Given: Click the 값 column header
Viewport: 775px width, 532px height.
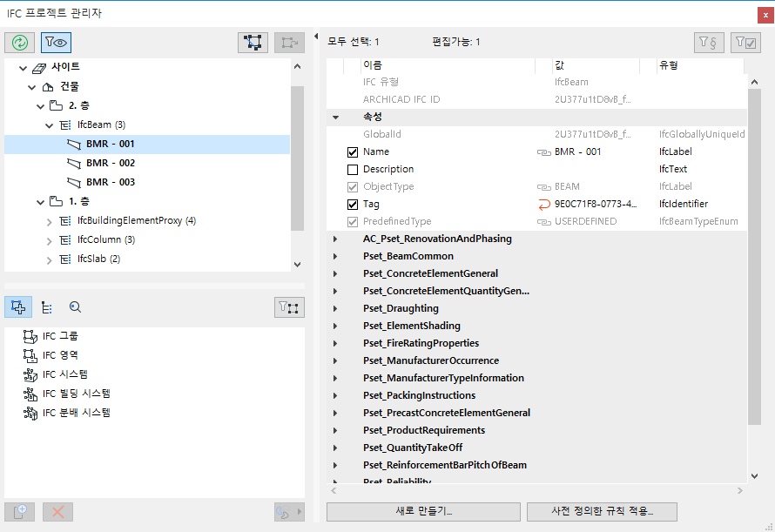Looking at the screenshot, I should (596, 65).
